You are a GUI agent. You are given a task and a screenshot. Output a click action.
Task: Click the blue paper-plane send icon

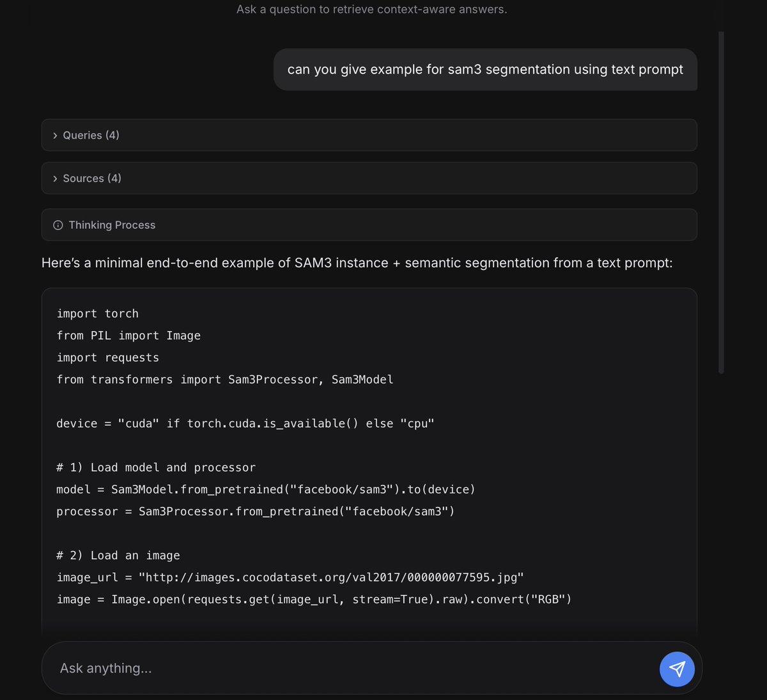click(677, 669)
